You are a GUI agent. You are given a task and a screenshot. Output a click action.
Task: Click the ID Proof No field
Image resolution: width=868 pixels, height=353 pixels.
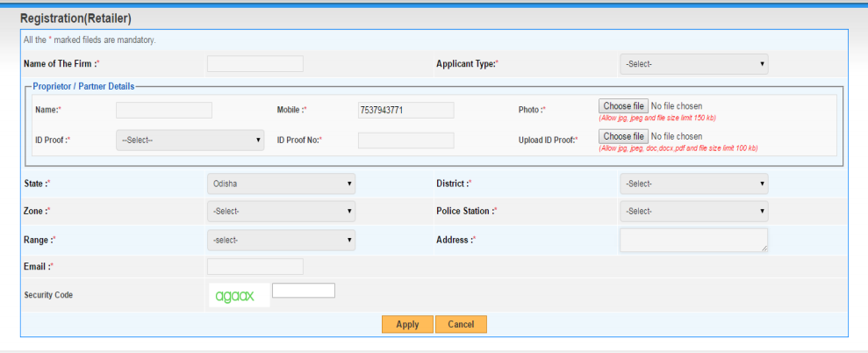pos(405,140)
